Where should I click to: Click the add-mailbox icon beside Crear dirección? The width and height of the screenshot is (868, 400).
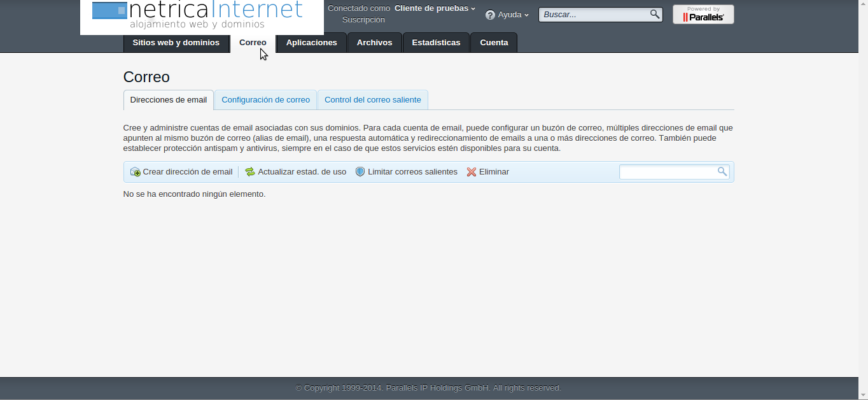click(135, 172)
